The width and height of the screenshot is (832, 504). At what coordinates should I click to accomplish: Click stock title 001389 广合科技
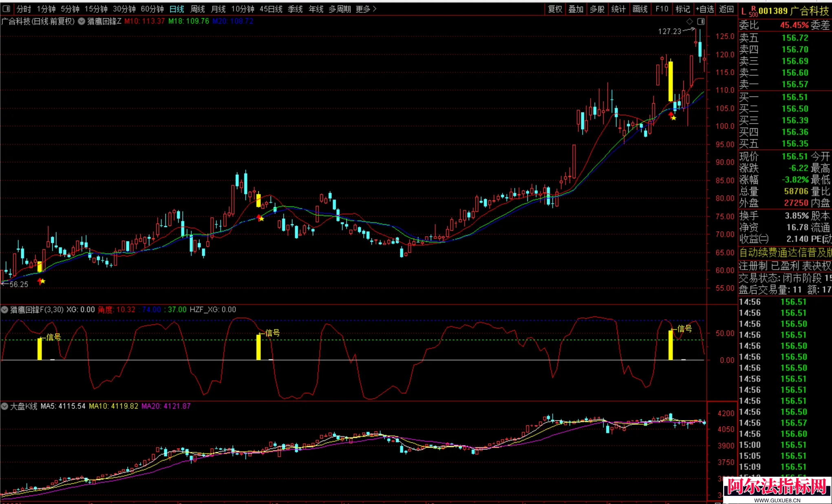point(794,11)
